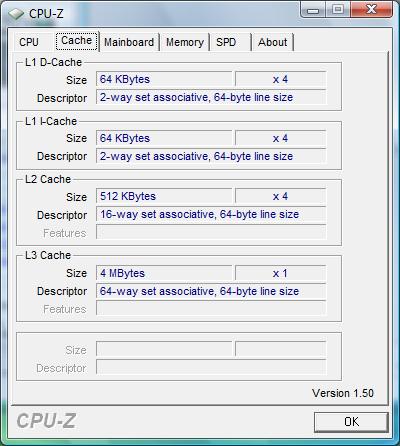Click the L3 64-way set associative descriptor

click(211, 291)
